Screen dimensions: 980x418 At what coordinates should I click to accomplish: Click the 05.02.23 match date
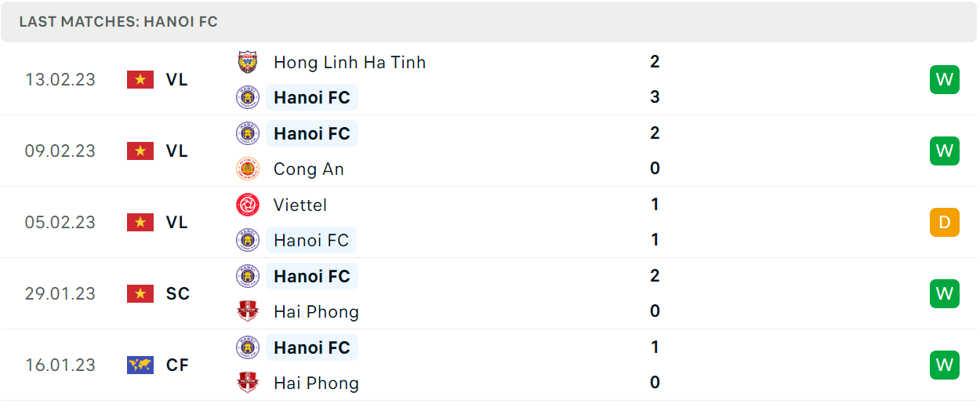coord(60,222)
